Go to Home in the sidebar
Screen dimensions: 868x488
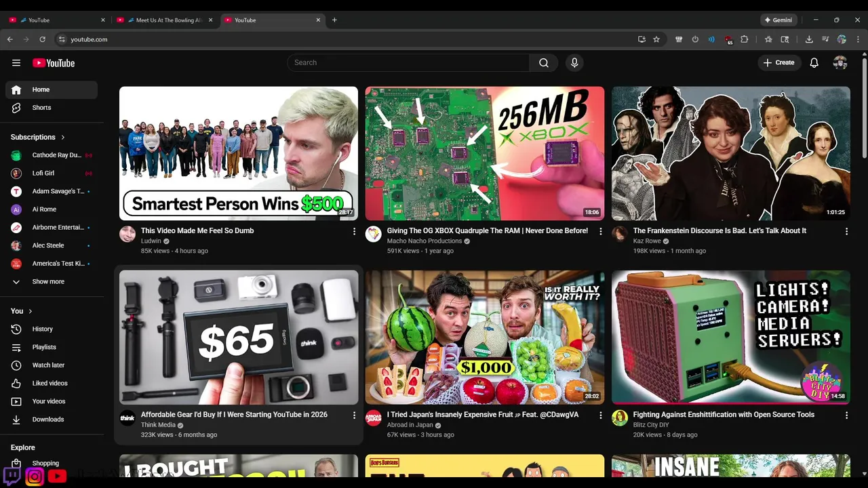tap(52, 89)
